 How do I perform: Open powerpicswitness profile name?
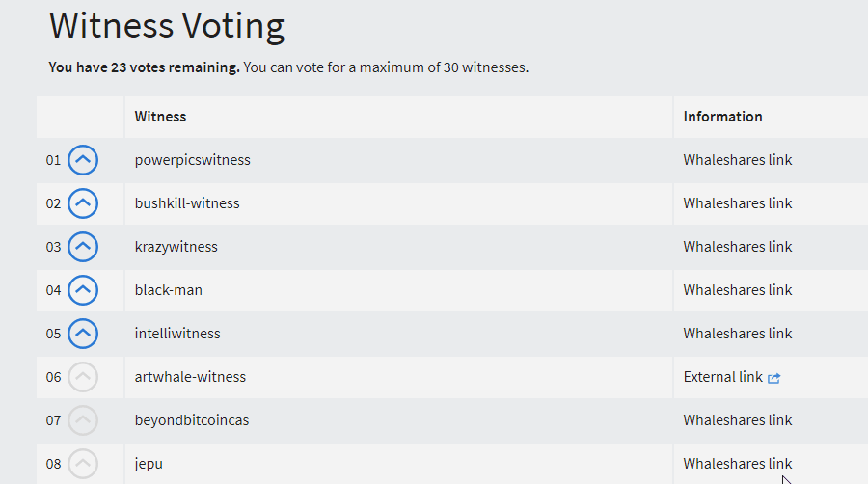pyautogui.click(x=192, y=160)
